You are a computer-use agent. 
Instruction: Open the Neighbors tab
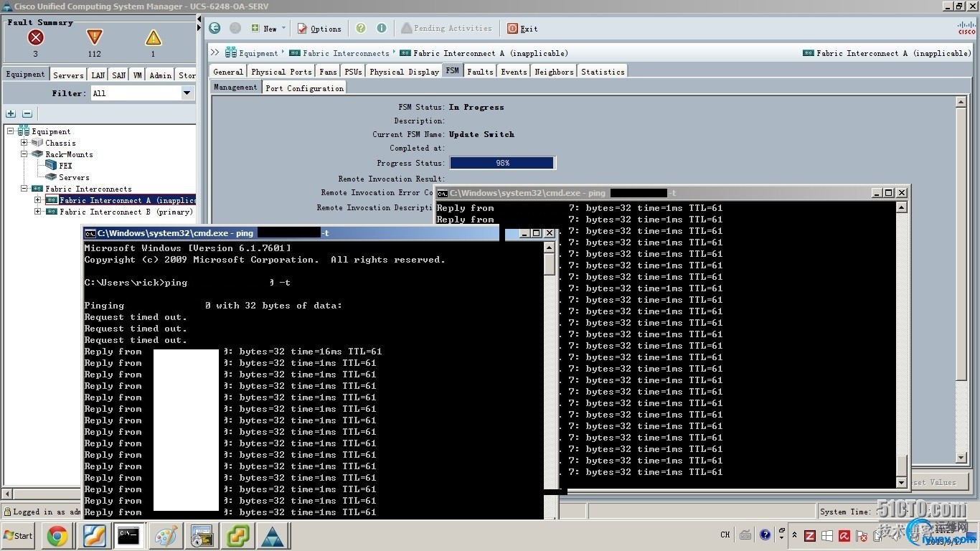pos(554,72)
